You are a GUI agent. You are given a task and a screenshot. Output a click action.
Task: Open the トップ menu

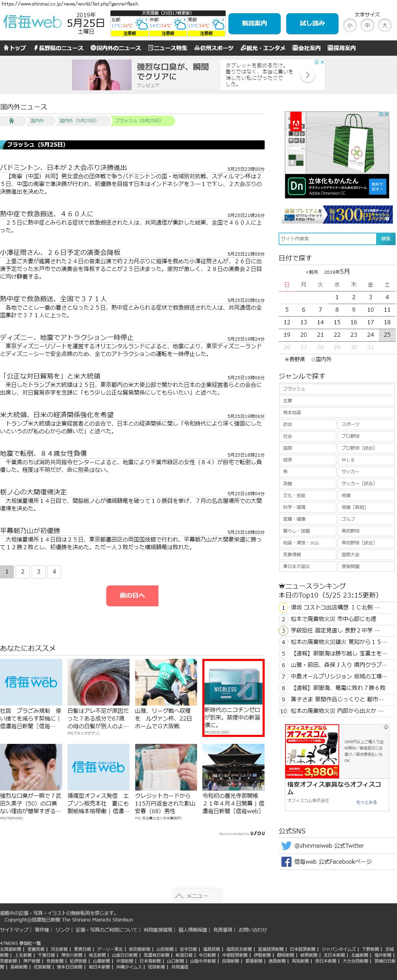(x=14, y=48)
